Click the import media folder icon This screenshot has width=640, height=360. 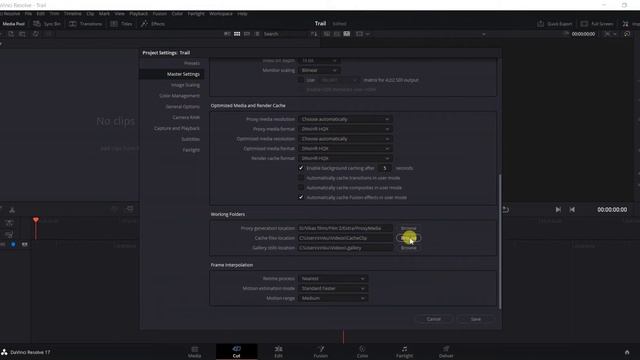tap(22, 34)
